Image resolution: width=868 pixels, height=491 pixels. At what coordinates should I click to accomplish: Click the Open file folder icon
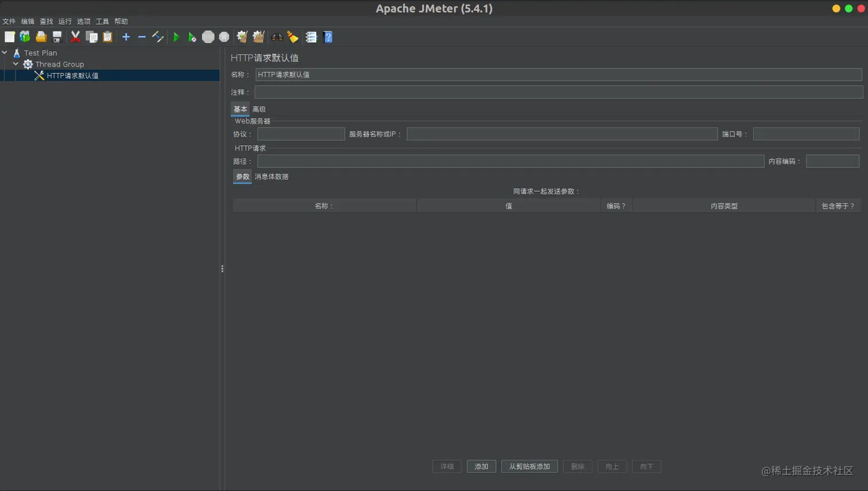(41, 37)
